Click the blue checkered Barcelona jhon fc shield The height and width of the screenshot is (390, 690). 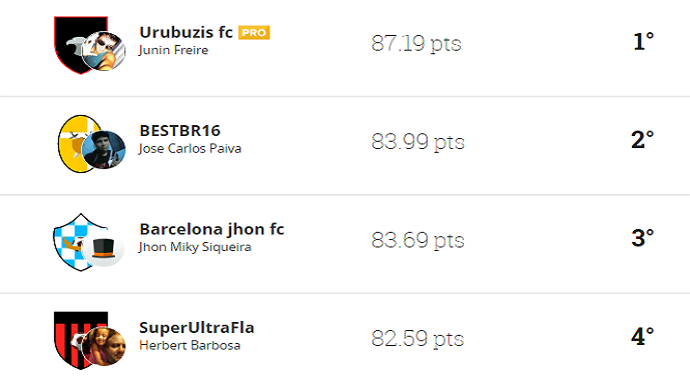tap(75, 240)
